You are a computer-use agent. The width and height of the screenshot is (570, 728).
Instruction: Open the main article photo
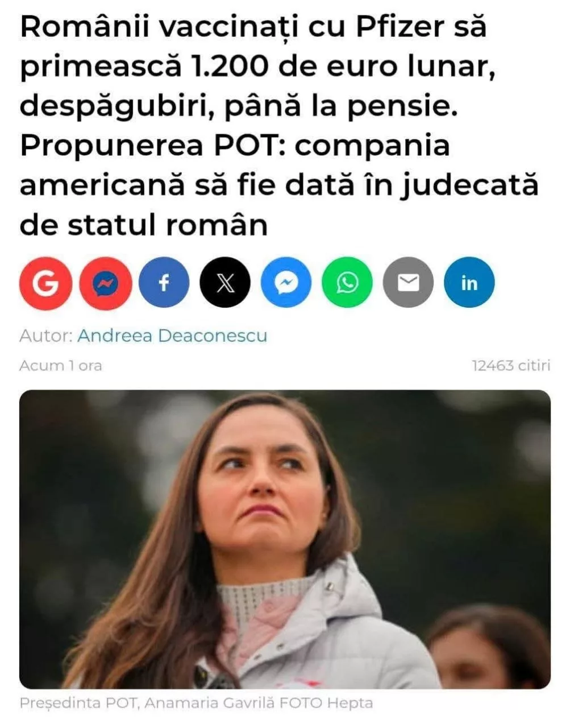[285, 539]
